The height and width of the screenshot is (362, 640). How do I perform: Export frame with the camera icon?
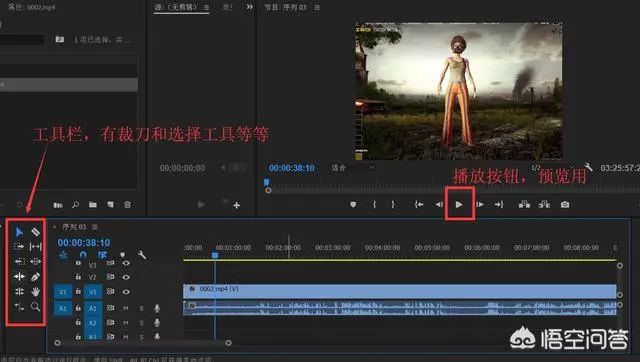tap(565, 204)
